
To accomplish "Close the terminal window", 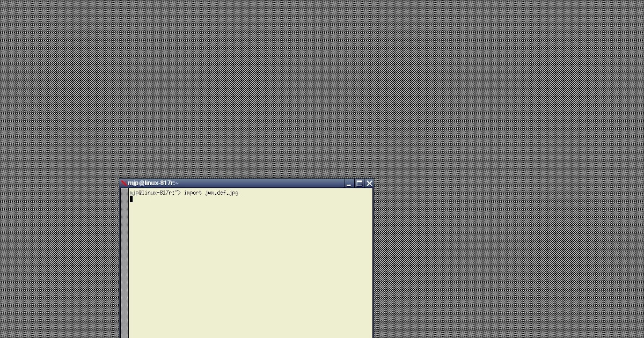I will [369, 183].
